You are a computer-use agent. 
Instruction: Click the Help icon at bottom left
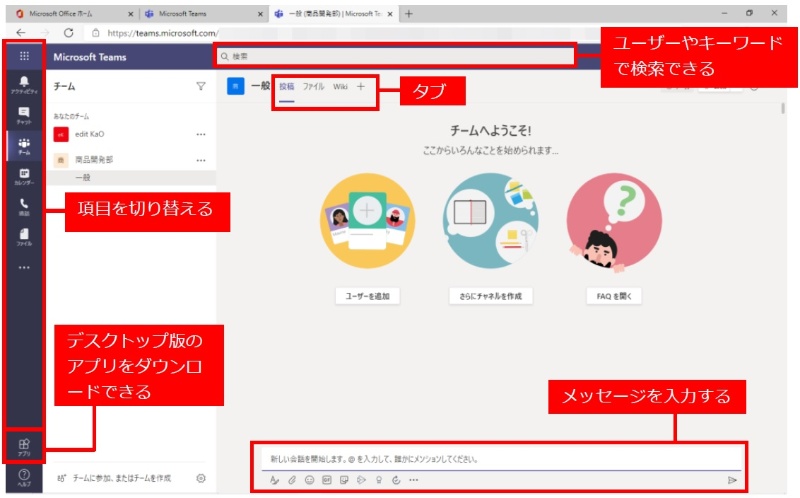24,477
